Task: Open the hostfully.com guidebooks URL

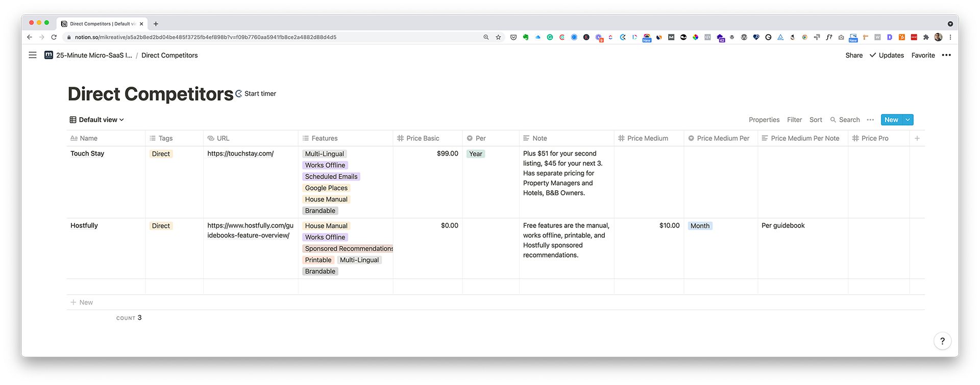Action: 250,230
